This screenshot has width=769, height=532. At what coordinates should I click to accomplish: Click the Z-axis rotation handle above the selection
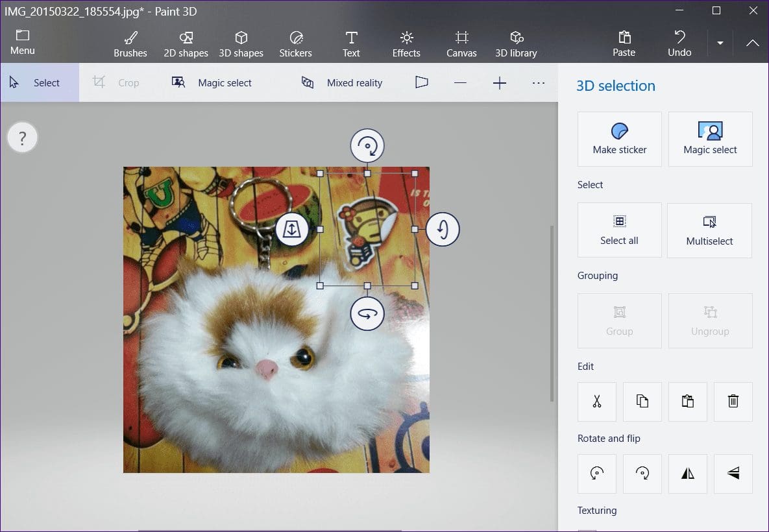[x=367, y=145]
